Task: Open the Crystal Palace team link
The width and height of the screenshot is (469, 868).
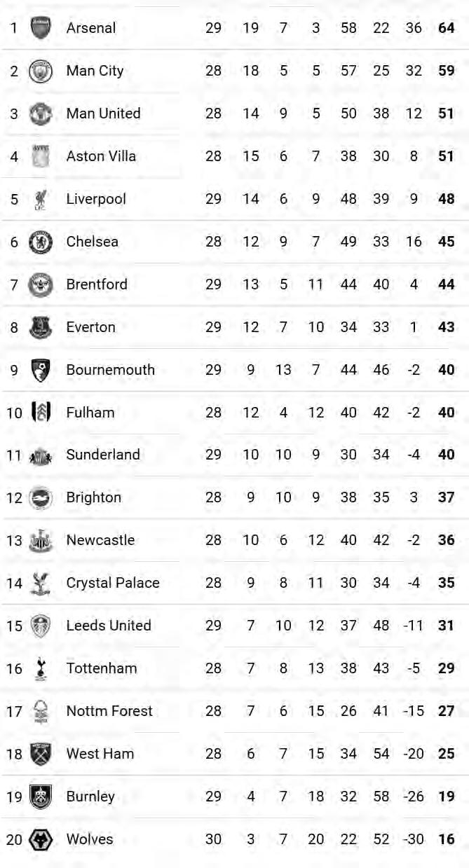Action: (x=113, y=583)
